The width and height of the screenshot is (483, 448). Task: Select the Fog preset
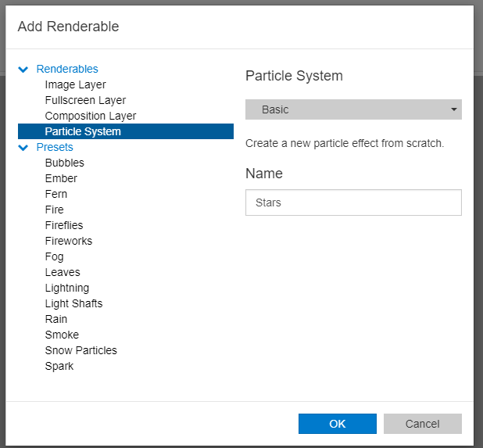tap(54, 256)
